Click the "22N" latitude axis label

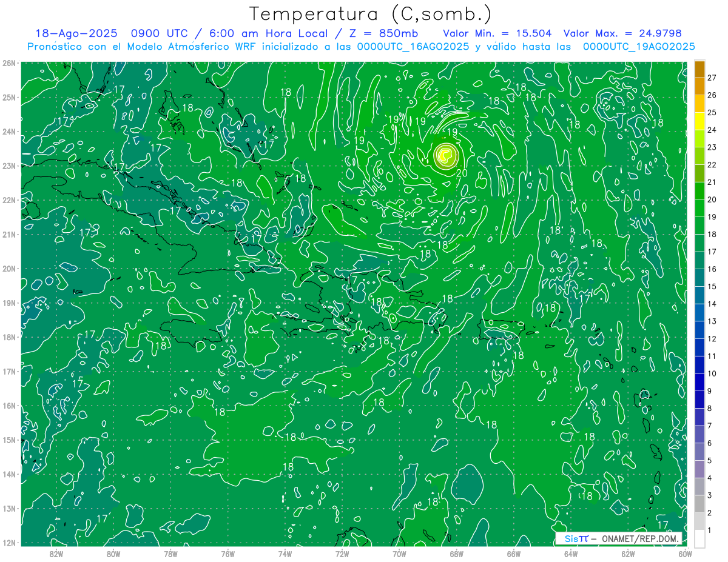8,200
